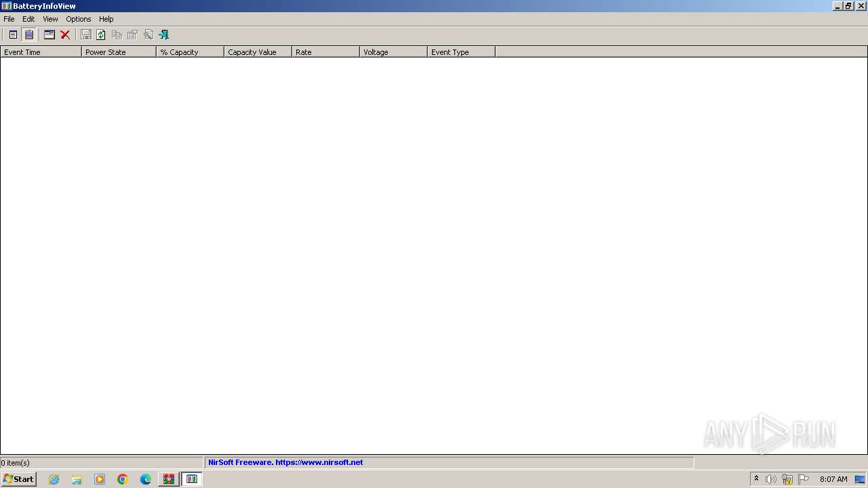
Task: Open the File menu
Action: 9,19
